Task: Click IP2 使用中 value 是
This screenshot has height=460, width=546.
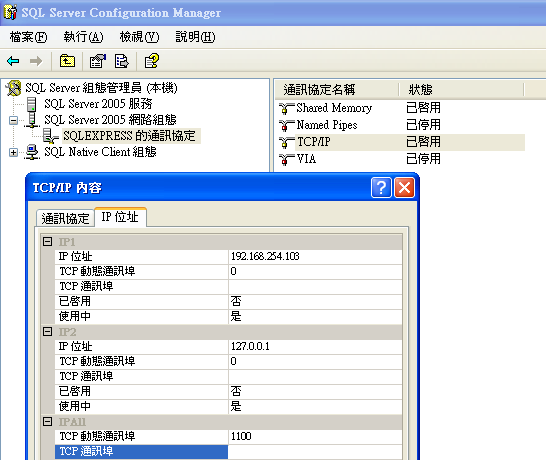Action: [315, 407]
